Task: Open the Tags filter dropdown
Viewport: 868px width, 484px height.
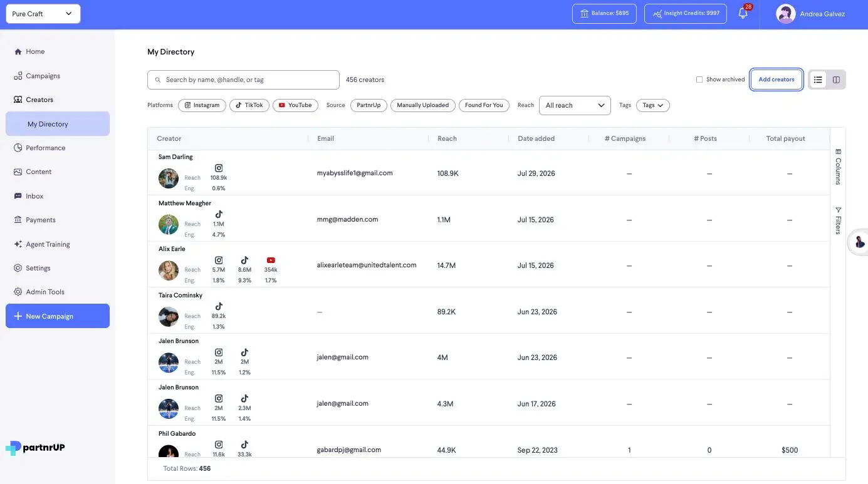Action: coord(653,105)
